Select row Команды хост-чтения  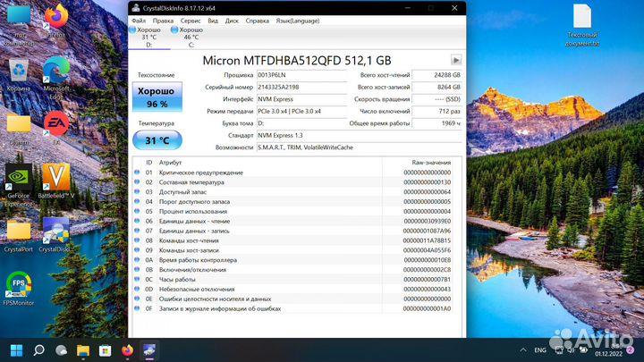[292, 240]
